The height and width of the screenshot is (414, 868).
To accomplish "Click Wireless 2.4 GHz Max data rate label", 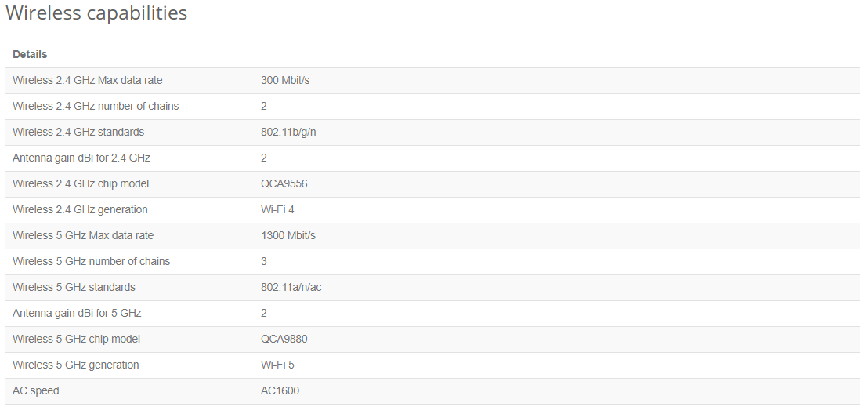I will 88,80.
